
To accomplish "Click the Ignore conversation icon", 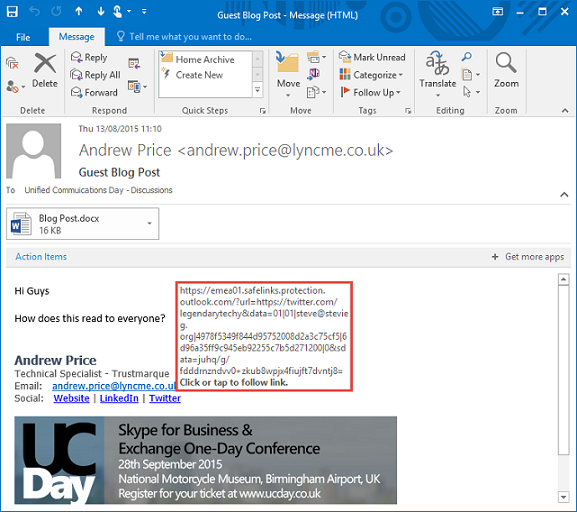I will pos(13,63).
